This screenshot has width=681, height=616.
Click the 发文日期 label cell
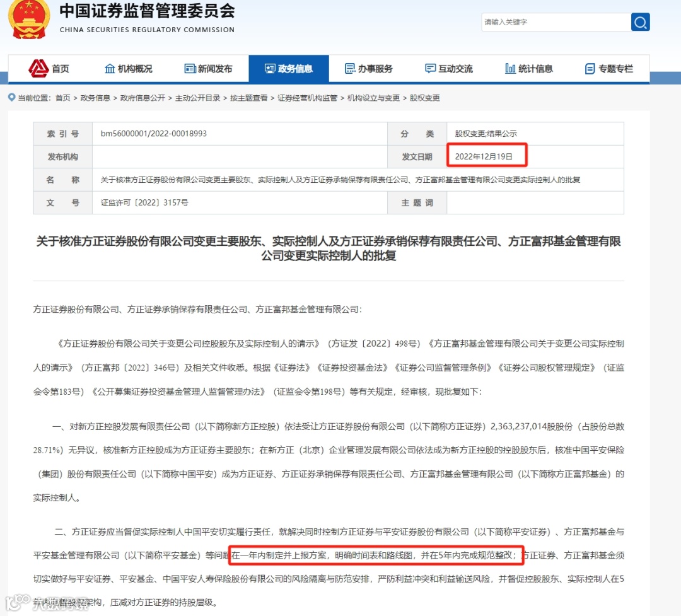417,157
